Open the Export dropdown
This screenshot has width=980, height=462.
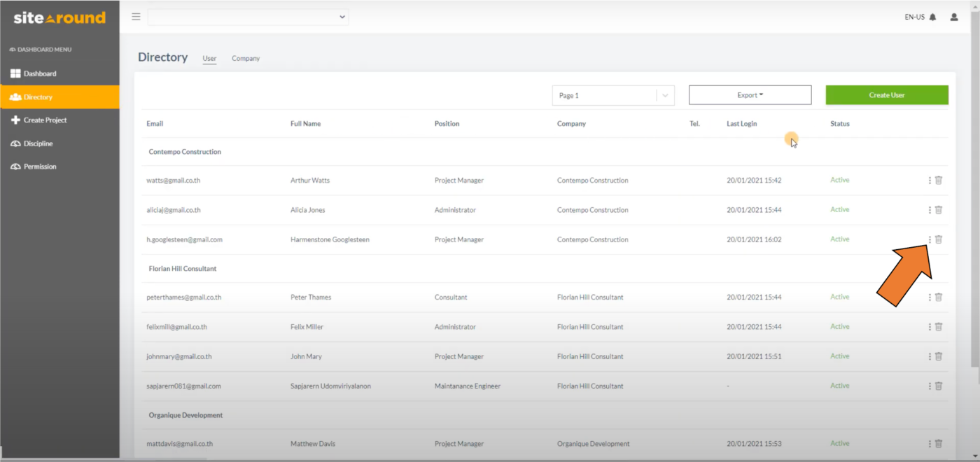(x=750, y=94)
